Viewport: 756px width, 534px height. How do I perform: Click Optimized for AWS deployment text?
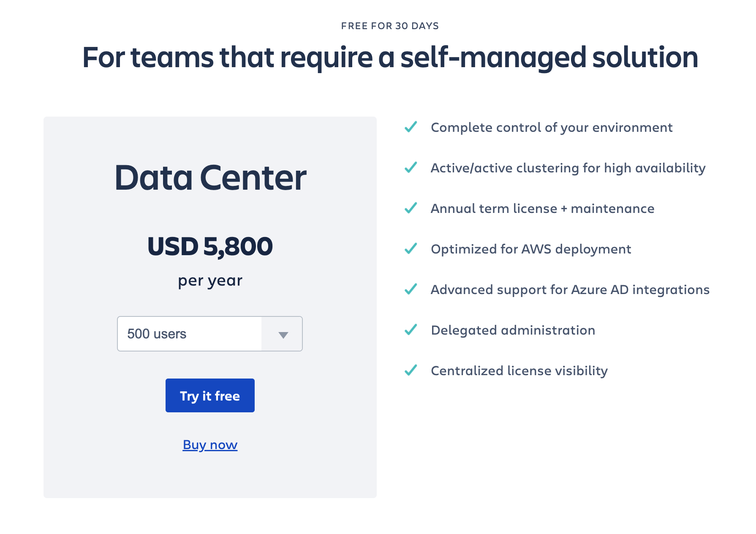point(531,249)
